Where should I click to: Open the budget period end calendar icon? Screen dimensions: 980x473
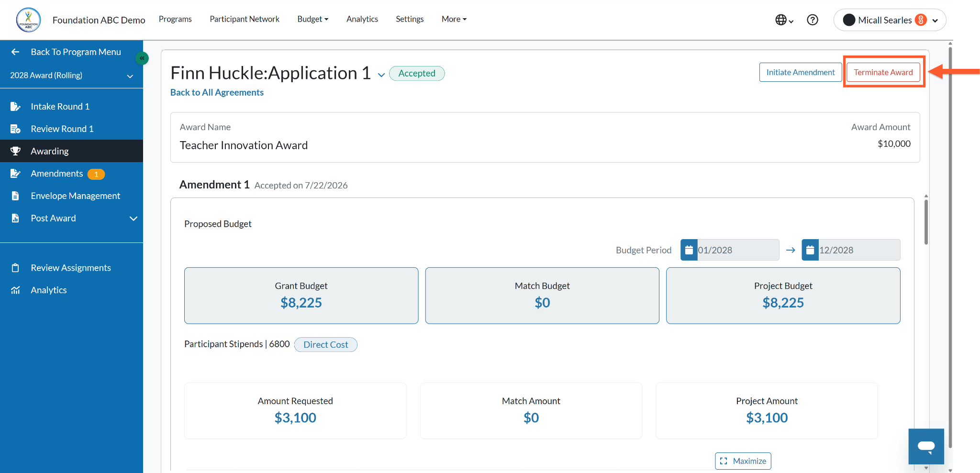810,250
